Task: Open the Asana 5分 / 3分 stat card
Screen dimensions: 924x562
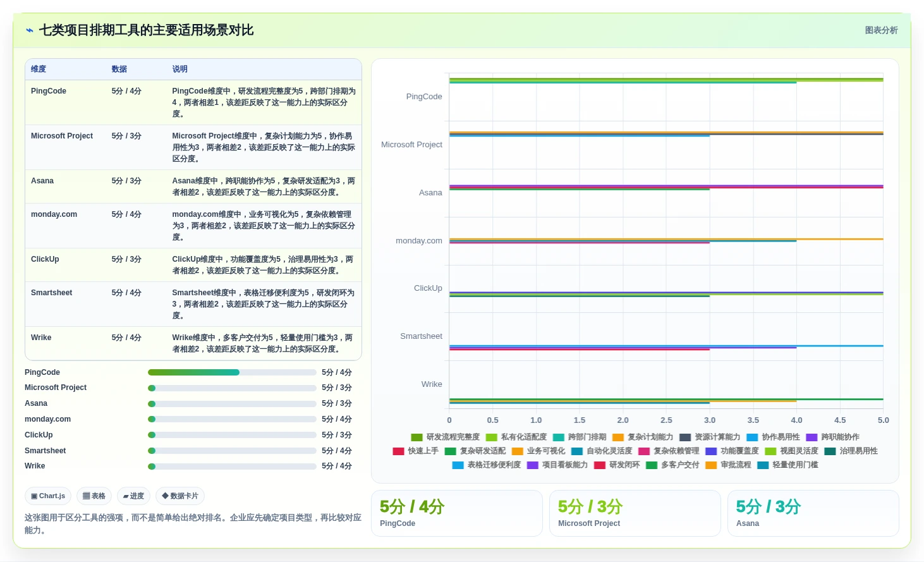Action: coord(813,513)
